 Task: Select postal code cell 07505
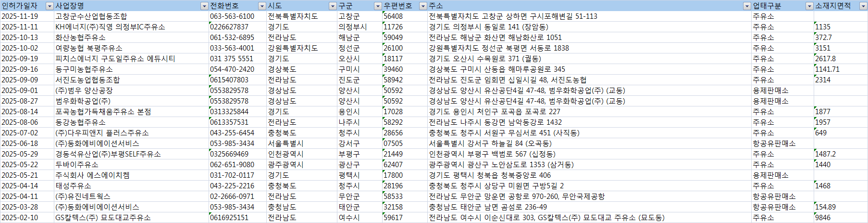tap(405, 144)
